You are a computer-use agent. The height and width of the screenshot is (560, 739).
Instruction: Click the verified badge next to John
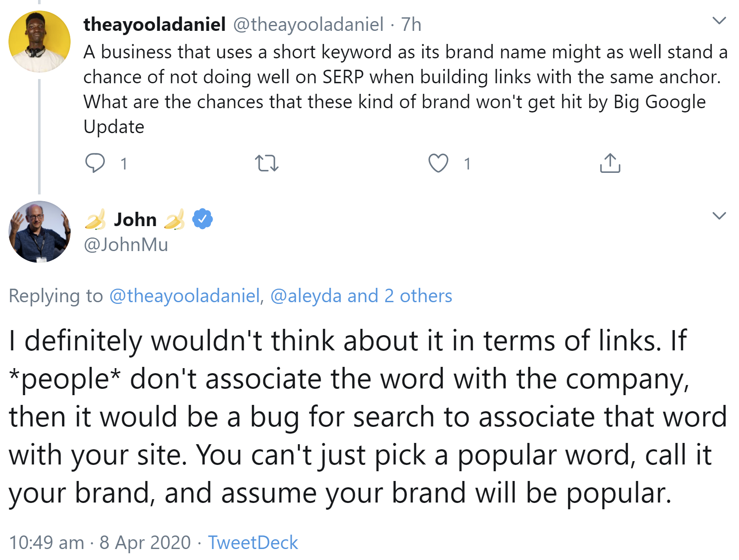click(203, 219)
